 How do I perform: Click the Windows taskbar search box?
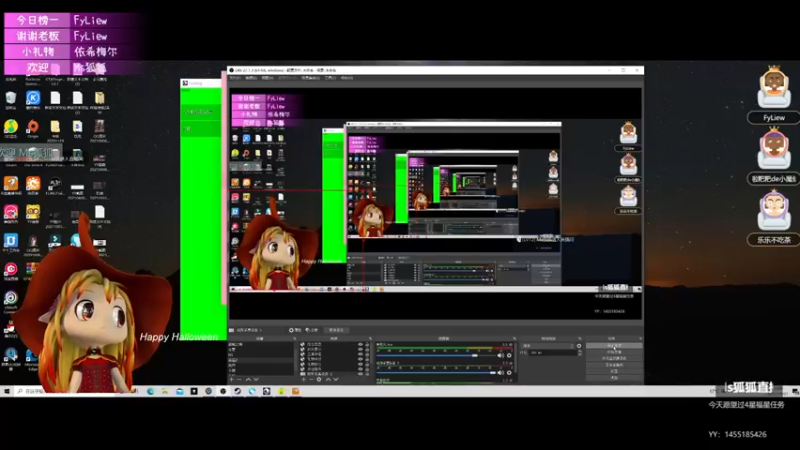tap(64, 391)
